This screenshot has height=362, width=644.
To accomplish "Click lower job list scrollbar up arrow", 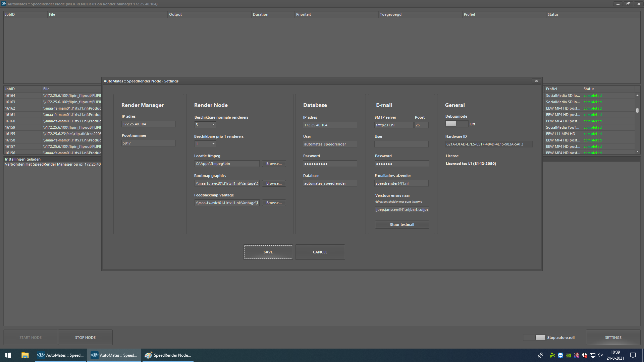I will tap(637, 96).
